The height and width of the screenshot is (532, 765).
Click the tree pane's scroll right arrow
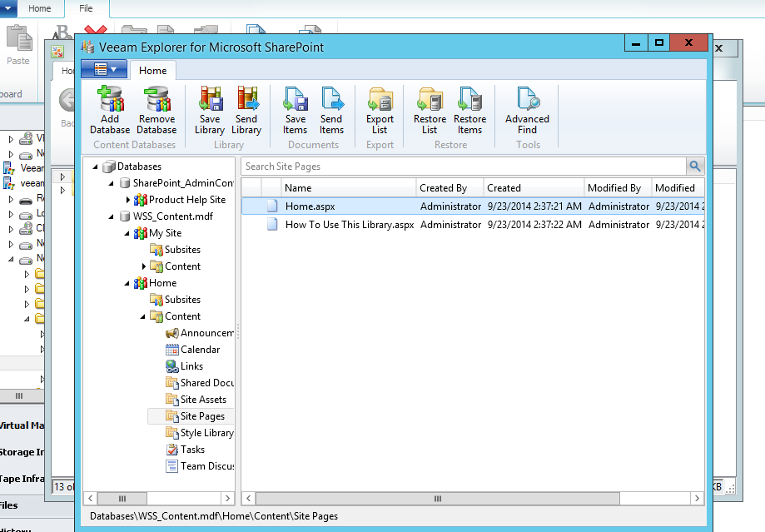pos(227,499)
